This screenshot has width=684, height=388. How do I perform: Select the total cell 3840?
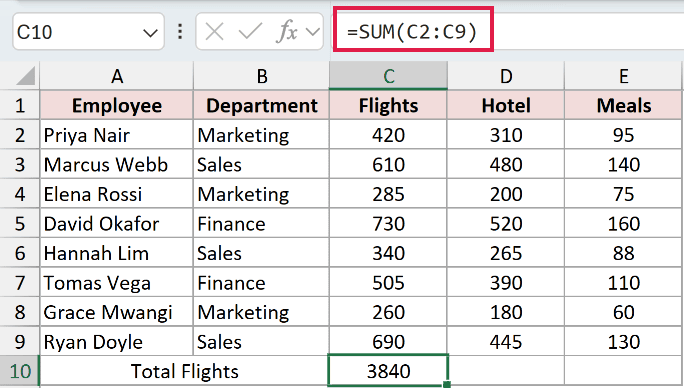tap(388, 371)
